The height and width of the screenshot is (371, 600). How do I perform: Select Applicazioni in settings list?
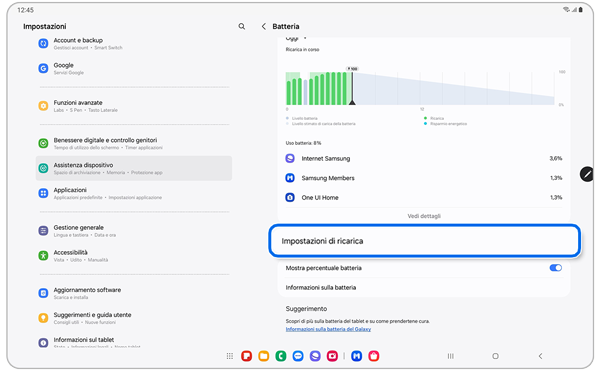tap(133, 193)
